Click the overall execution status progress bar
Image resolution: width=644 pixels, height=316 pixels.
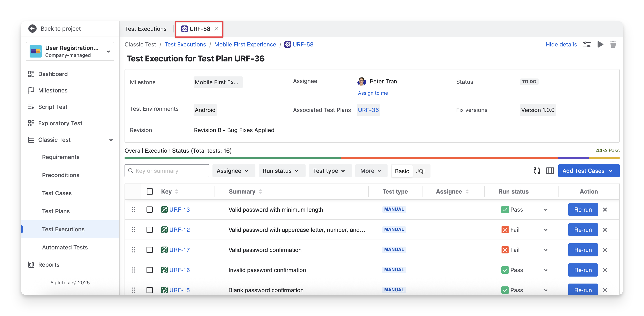tap(372, 158)
